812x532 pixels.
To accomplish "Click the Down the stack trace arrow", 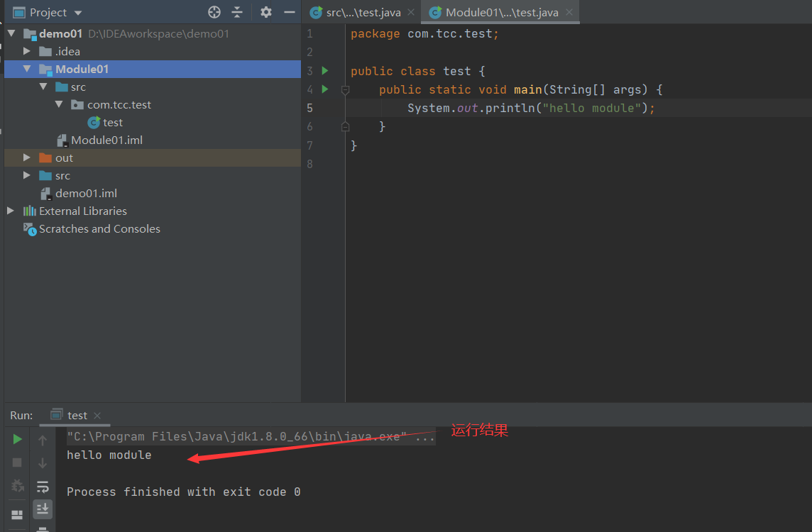I will click(x=43, y=462).
